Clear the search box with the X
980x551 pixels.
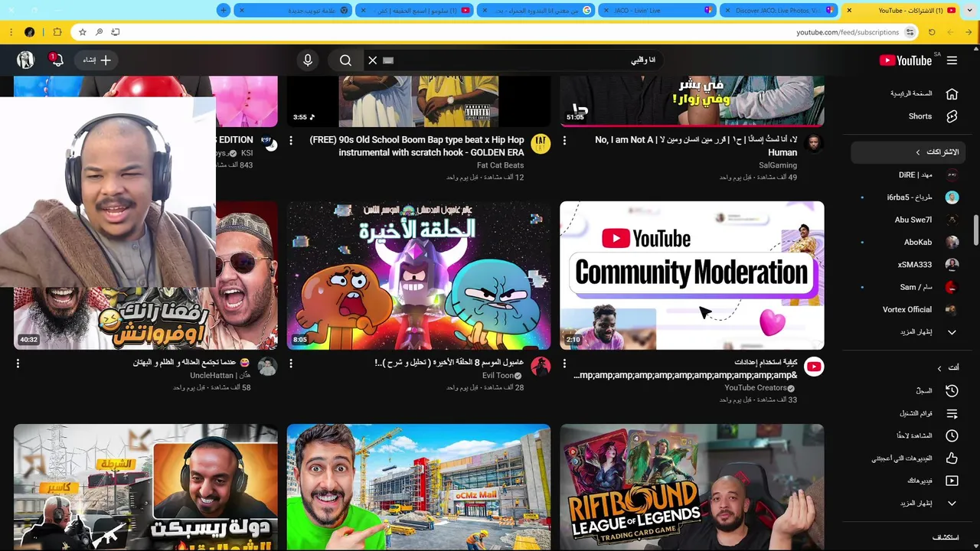[x=373, y=60]
